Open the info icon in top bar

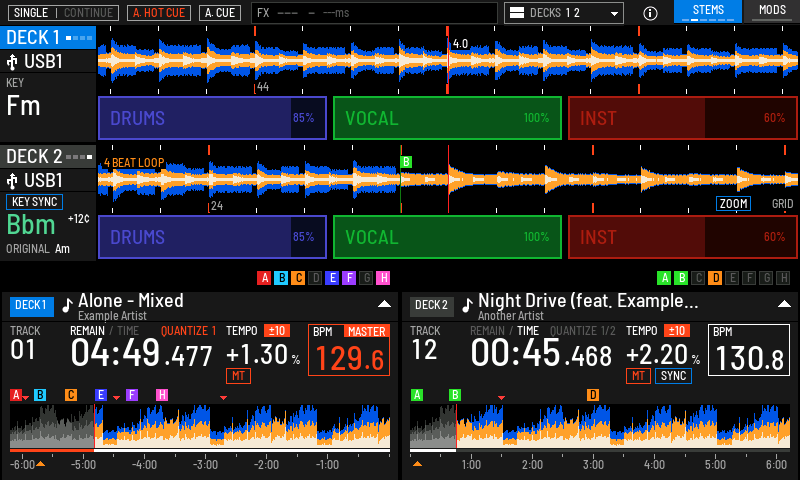tap(650, 13)
